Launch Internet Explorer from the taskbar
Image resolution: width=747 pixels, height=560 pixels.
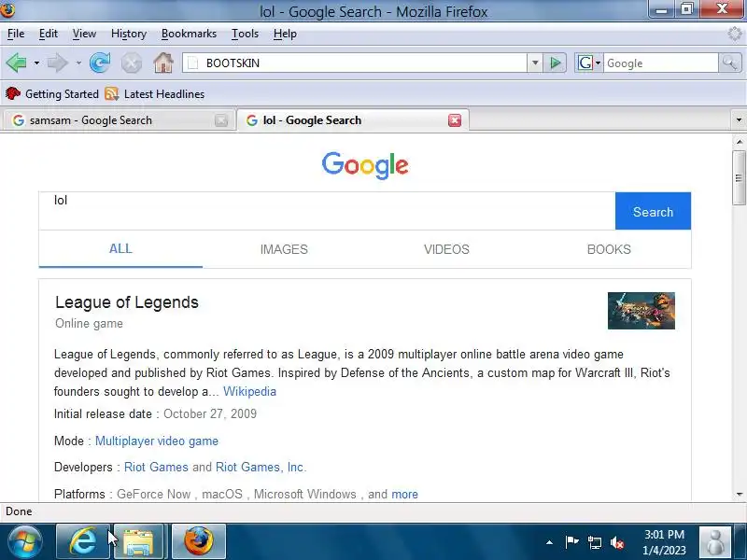click(x=83, y=541)
